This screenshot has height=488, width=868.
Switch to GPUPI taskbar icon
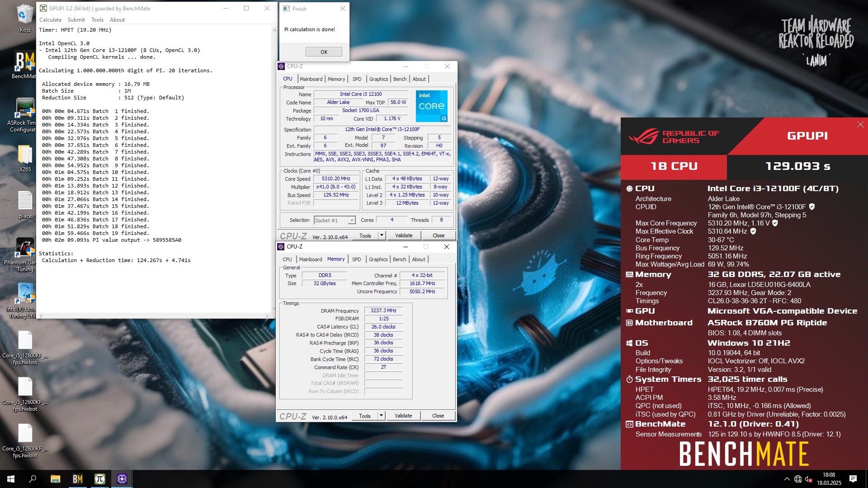point(99,479)
